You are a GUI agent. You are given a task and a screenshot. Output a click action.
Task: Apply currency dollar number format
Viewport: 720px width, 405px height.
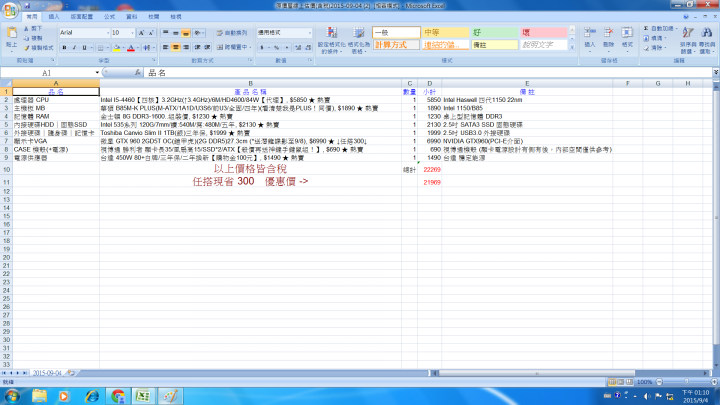point(262,48)
